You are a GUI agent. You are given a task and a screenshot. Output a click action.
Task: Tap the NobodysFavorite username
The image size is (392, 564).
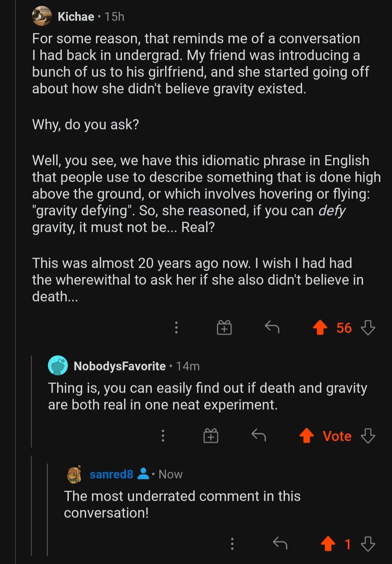119,366
